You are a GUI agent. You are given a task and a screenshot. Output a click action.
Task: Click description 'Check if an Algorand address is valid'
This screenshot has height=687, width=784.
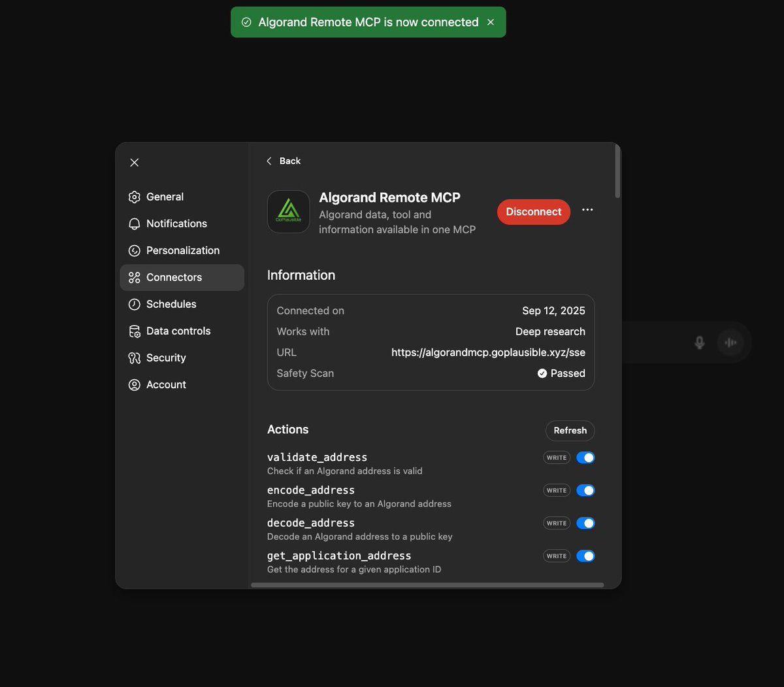click(x=345, y=471)
